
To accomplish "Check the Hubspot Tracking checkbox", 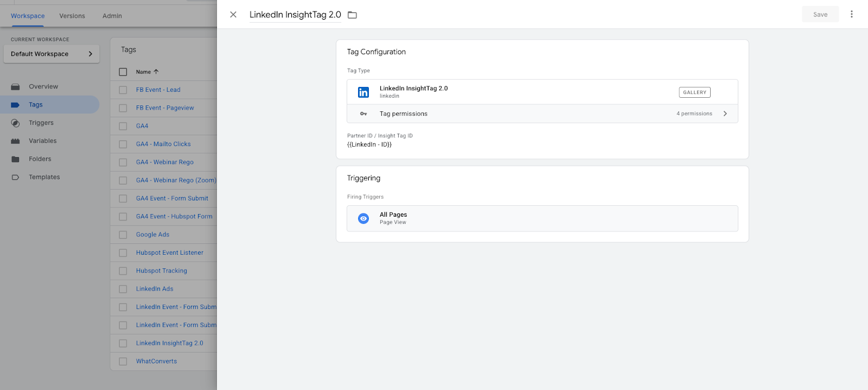I will (x=123, y=271).
